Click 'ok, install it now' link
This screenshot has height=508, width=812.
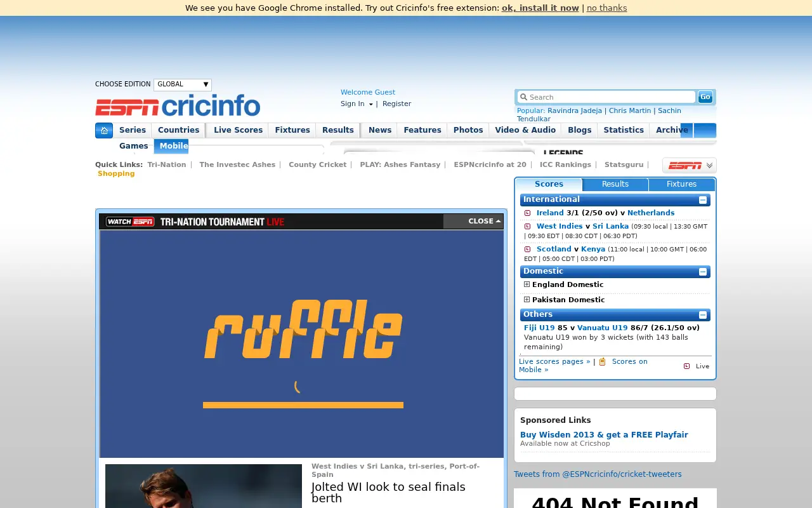[540, 8]
